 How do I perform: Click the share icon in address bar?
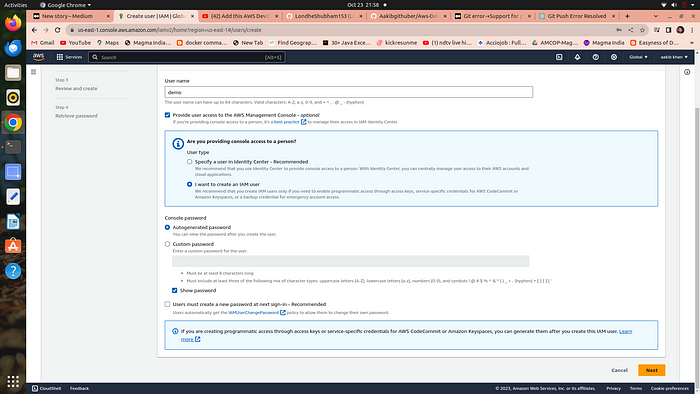631,30
